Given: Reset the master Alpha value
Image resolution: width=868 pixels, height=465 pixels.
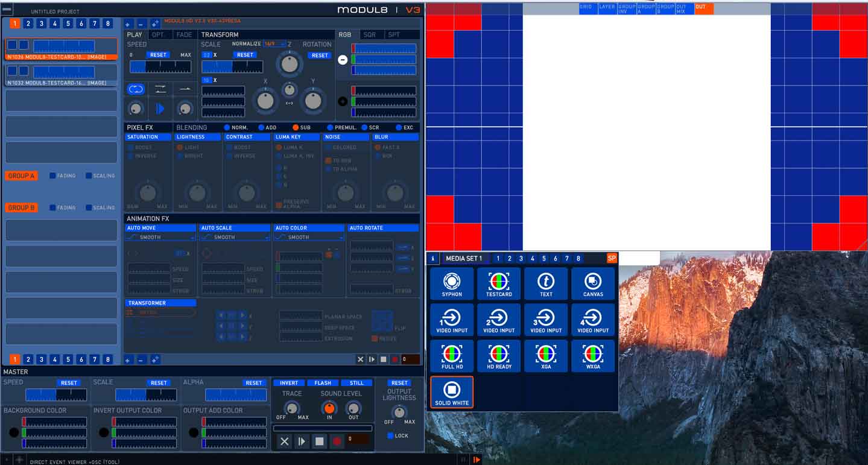Looking at the screenshot, I should [x=254, y=383].
